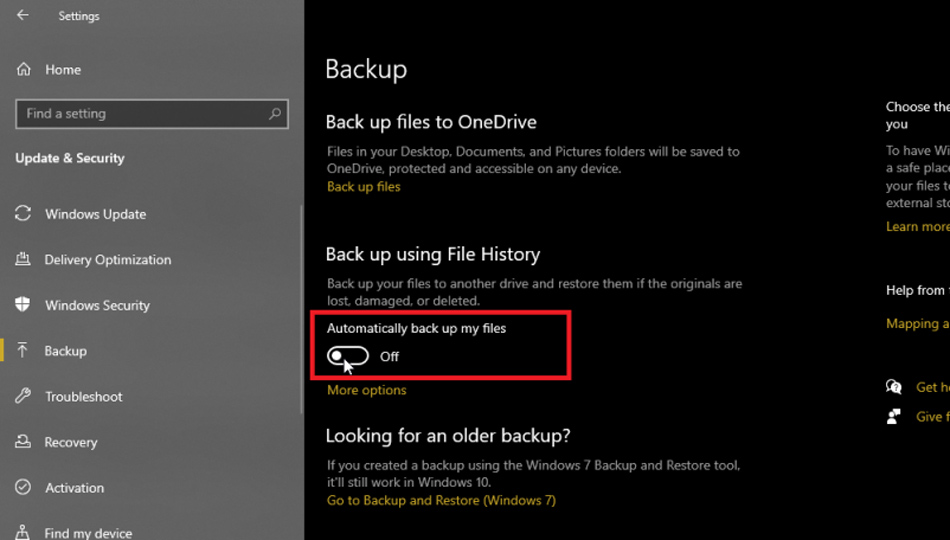Click the Find my device icon

pyautogui.click(x=23, y=532)
